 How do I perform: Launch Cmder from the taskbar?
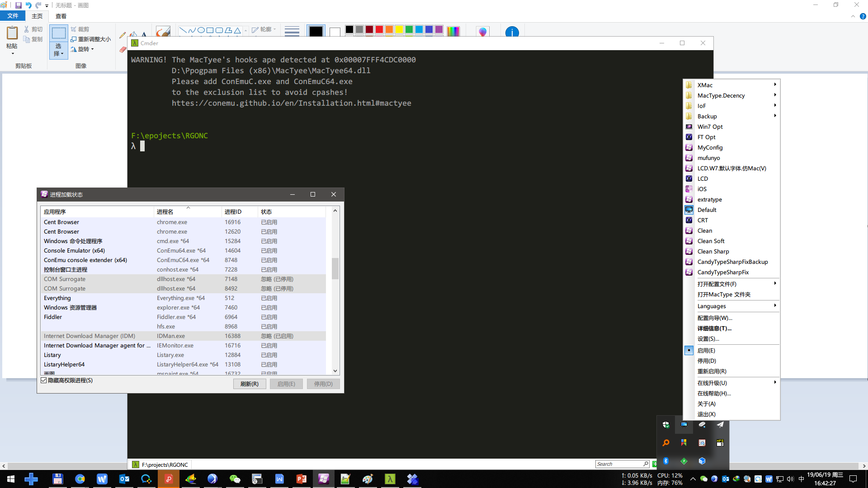[x=390, y=479]
